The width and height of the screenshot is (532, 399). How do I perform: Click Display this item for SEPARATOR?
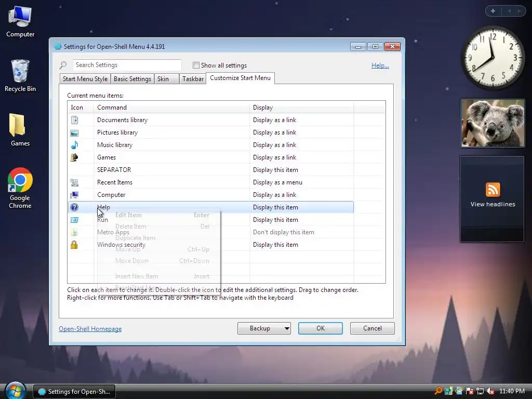pos(275,170)
